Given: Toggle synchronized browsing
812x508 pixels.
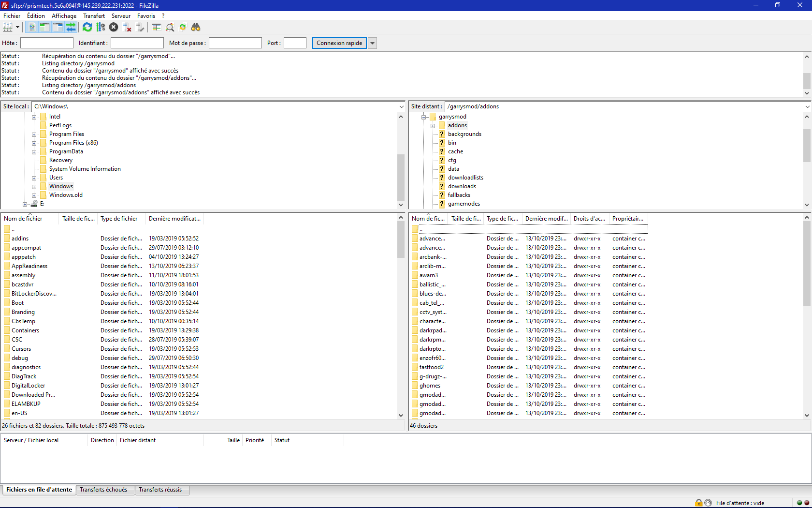Looking at the screenshot, I should tap(183, 27).
